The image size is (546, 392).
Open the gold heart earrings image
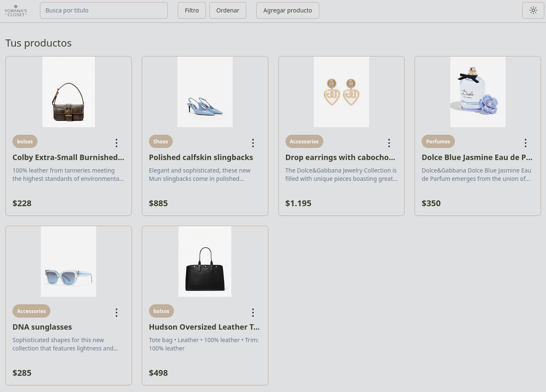341,92
